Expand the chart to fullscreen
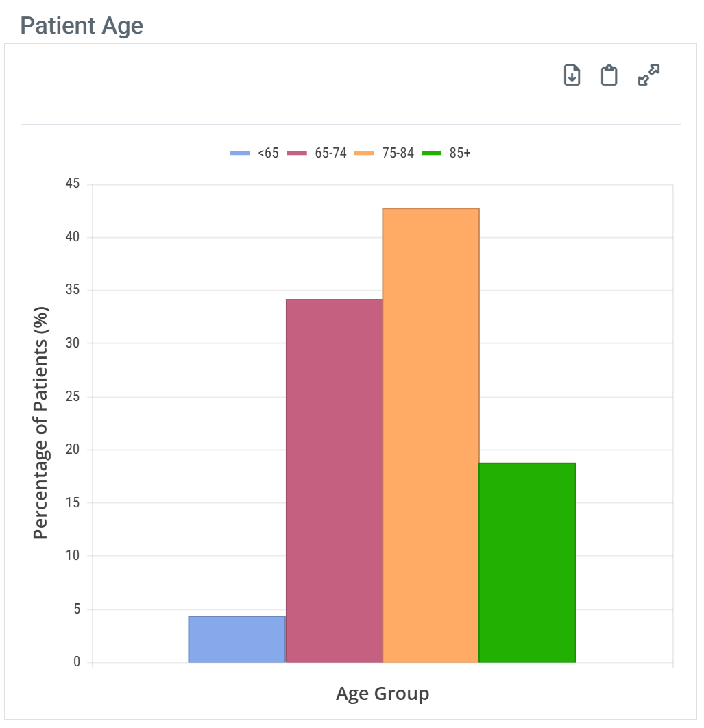704x728 pixels. click(648, 75)
